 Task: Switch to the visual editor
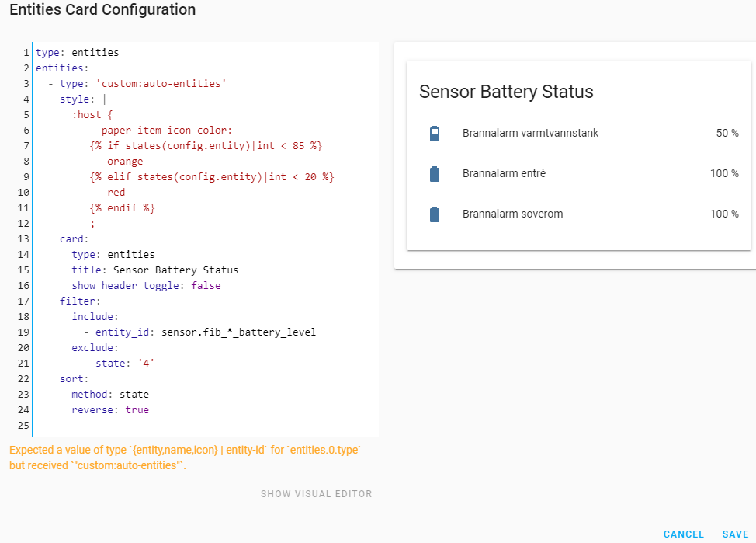coord(316,494)
